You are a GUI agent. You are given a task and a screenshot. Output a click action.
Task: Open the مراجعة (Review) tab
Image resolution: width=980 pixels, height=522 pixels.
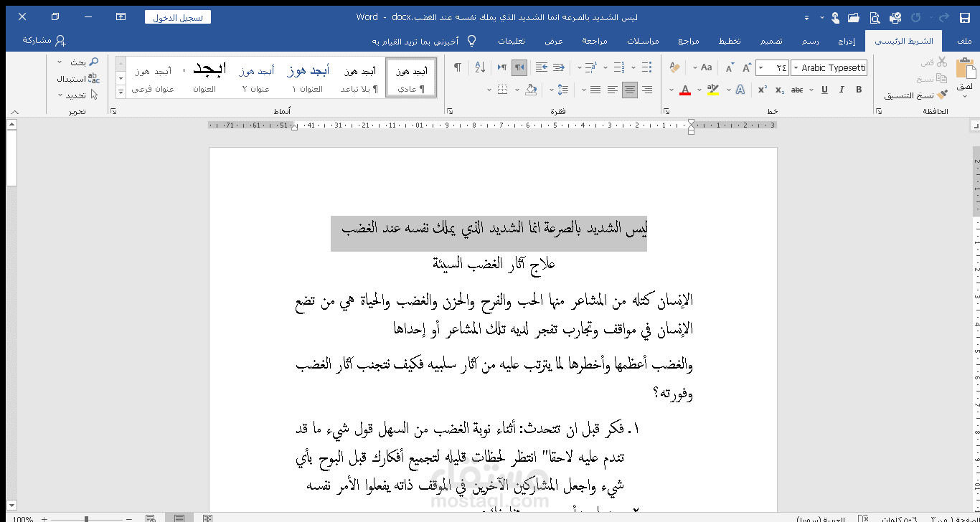tap(594, 42)
